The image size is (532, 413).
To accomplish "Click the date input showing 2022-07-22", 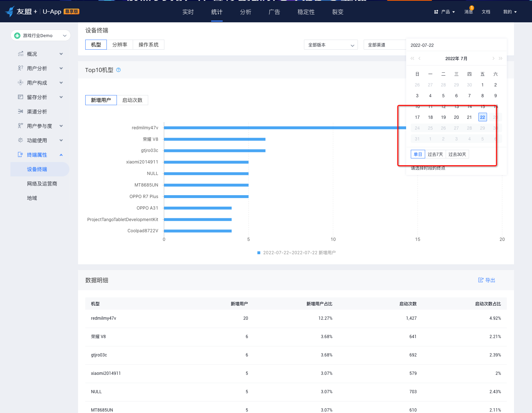I will pos(456,45).
